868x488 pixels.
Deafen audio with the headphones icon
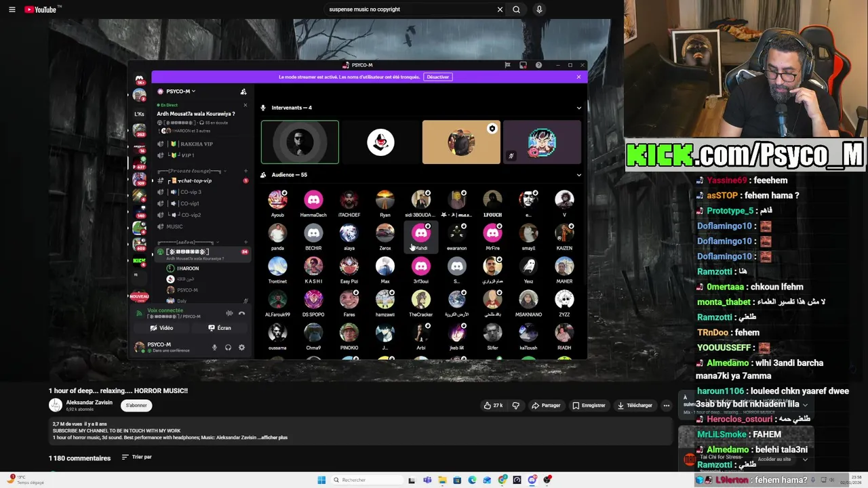tap(228, 348)
